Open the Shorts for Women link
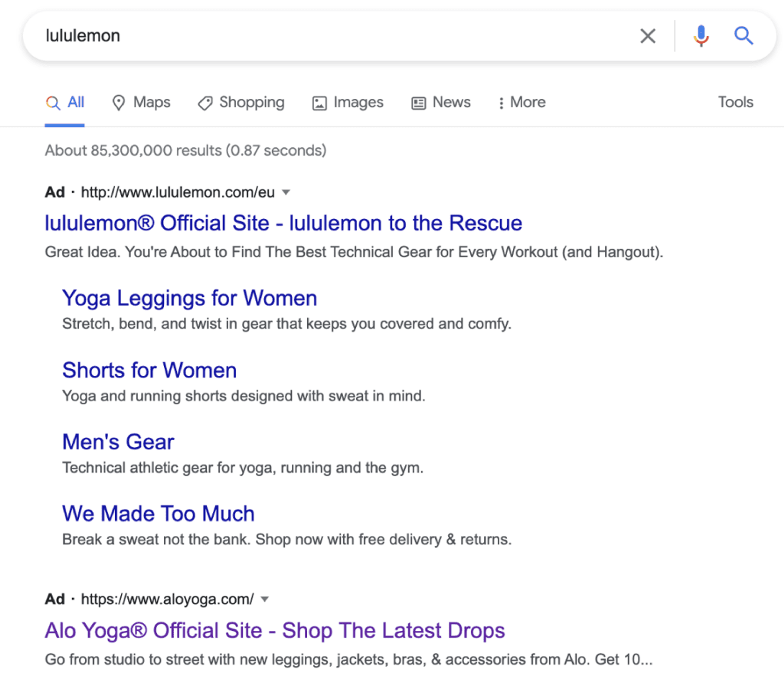The height and width of the screenshot is (695, 784). [149, 370]
